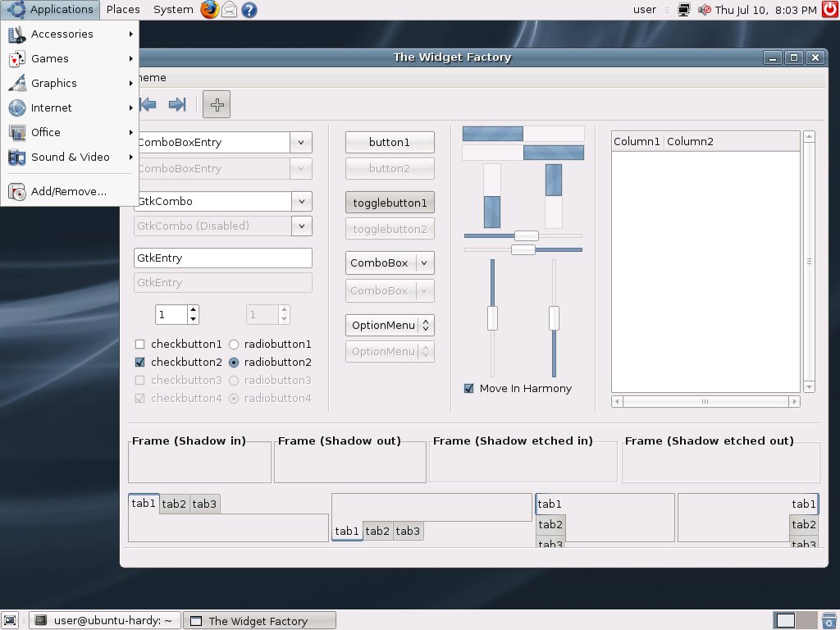Select tab2 in right-tabbed notebook
This screenshot has width=840, height=630.
804,524
